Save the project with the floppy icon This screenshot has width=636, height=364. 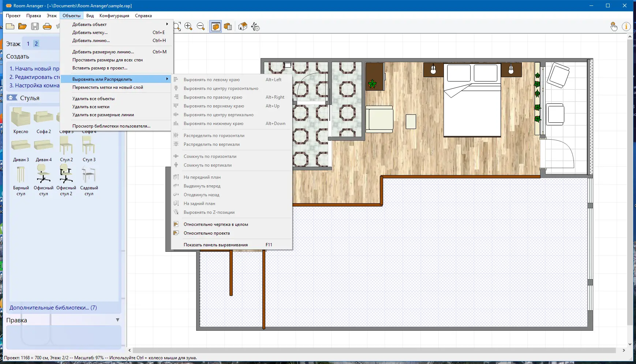pyautogui.click(x=35, y=26)
